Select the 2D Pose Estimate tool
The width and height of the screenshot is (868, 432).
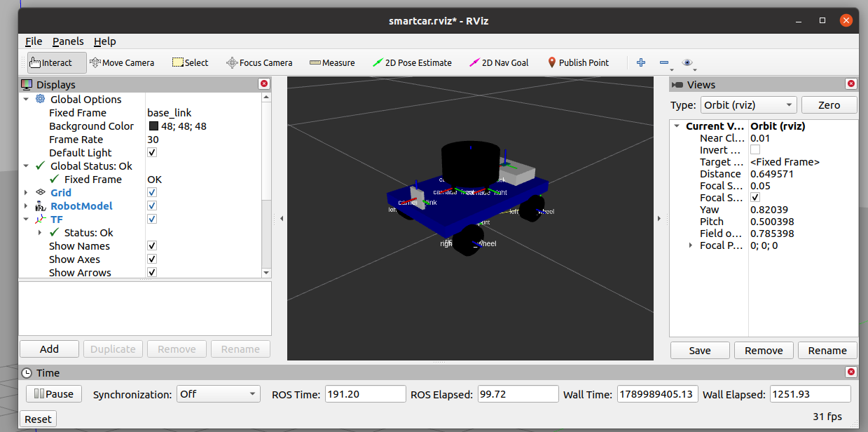pos(413,62)
